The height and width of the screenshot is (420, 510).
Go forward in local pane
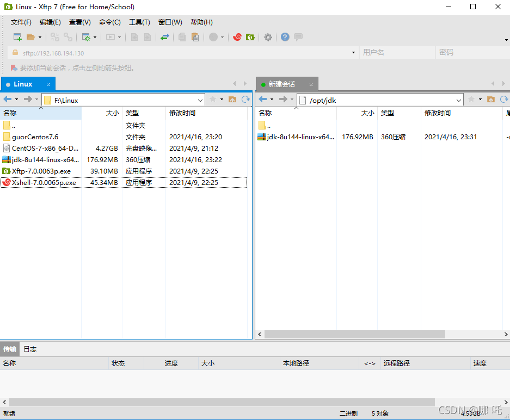point(28,99)
